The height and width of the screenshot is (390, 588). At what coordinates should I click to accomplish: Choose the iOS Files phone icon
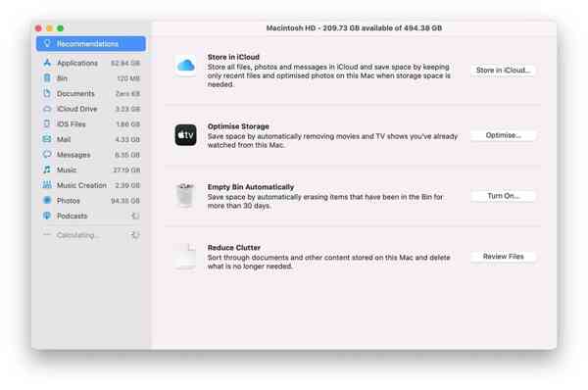tap(47, 123)
